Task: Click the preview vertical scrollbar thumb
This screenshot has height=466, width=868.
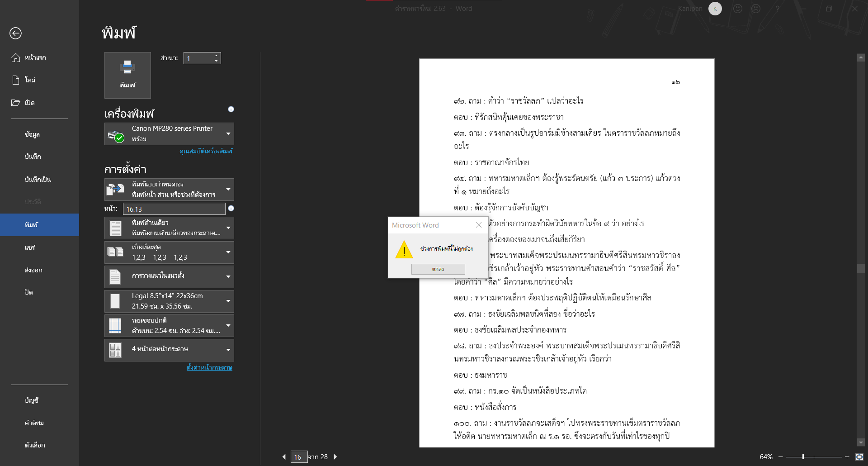Action: [861, 268]
